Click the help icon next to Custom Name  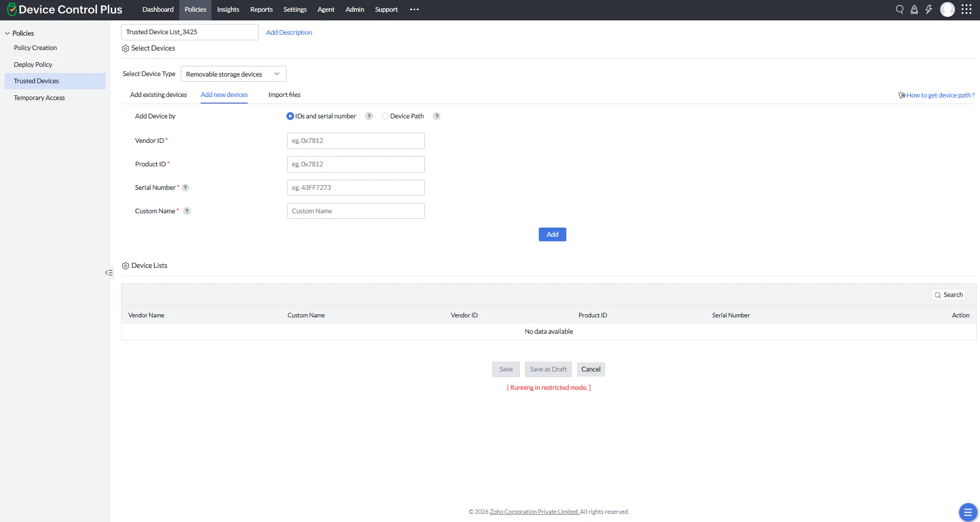(x=187, y=211)
